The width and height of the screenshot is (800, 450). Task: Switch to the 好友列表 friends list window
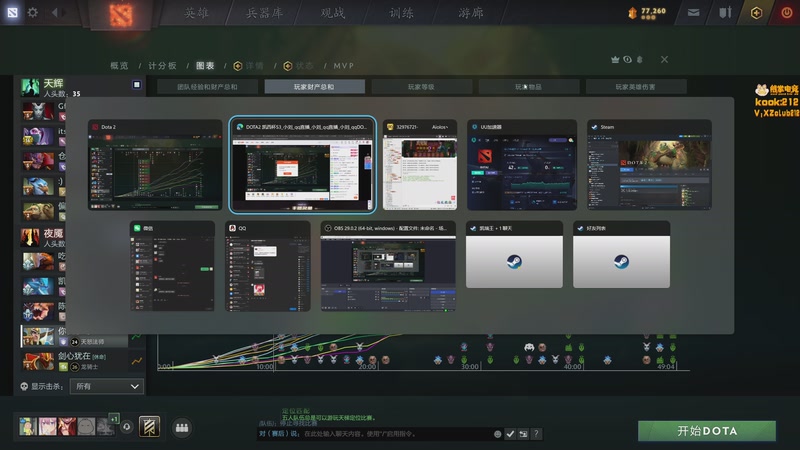621,254
